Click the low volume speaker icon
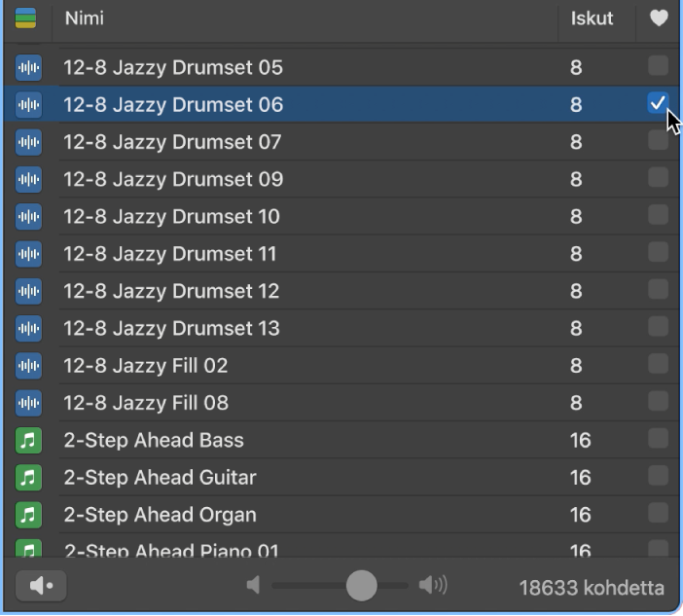 tap(254, 586)
